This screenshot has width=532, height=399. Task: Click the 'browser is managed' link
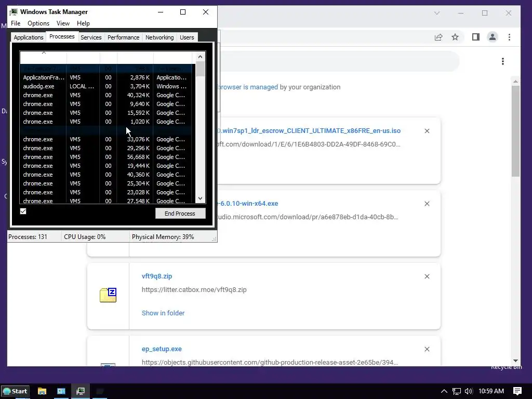(x=247, y=87)
